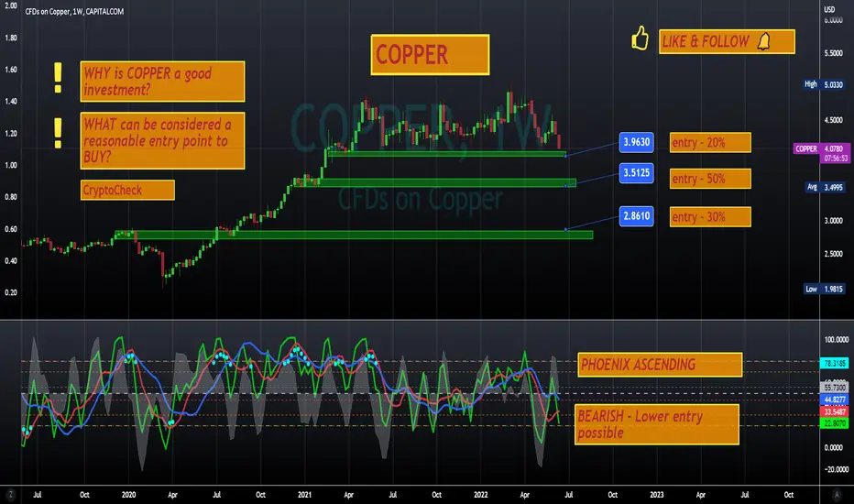854x504 pixels.
Task: Click the gray 55.7300 indicator value
Action: point(835,388)
